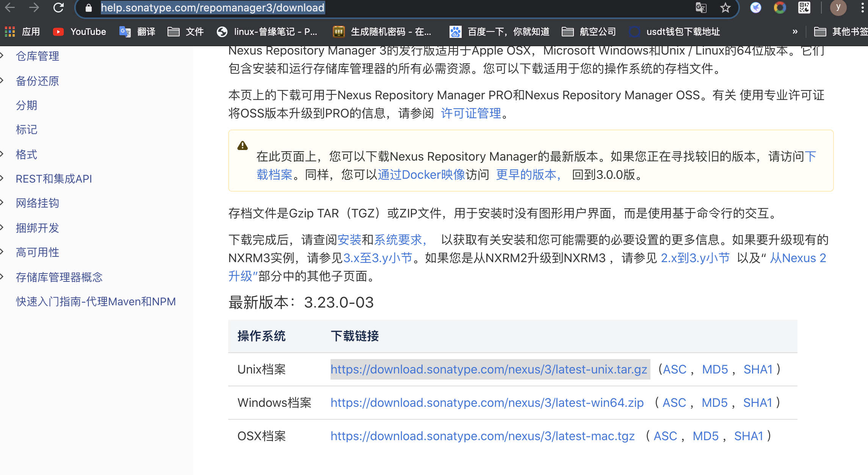The image size is (868, 475).
Task: Follow the 安装 link
Action: pos(349,239)
